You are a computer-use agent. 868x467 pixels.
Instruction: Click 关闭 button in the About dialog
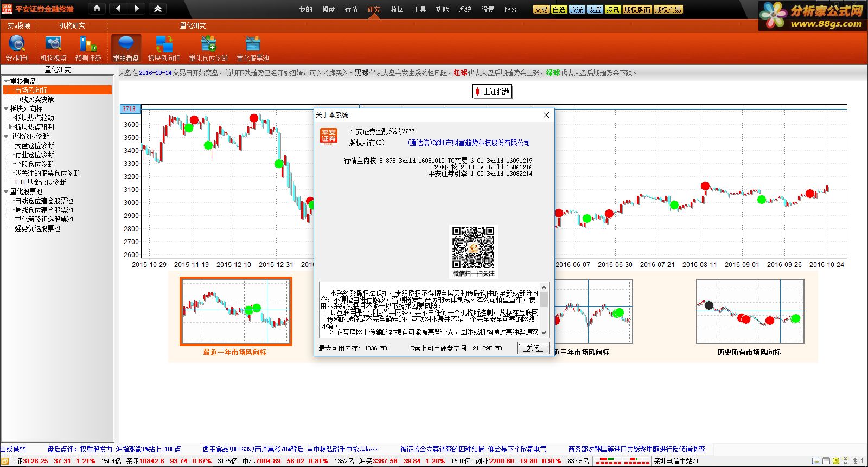pyautogui.click(x=533, y=348)
